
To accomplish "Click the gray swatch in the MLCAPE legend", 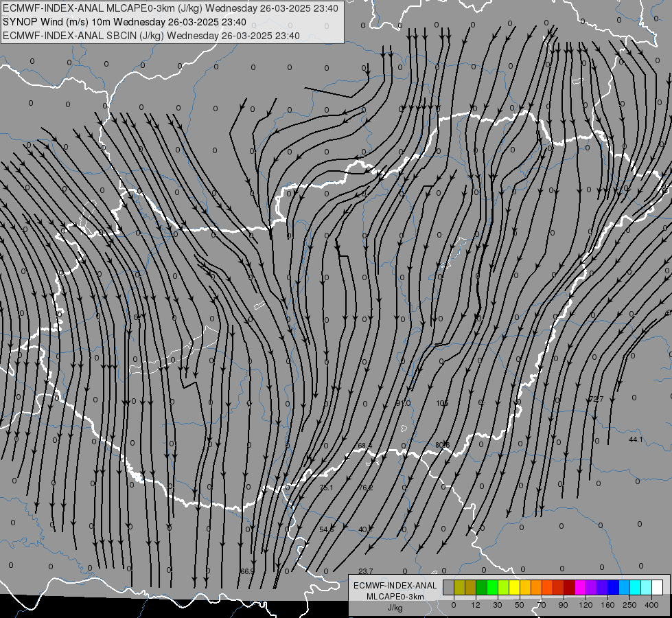I will [449, 587].
